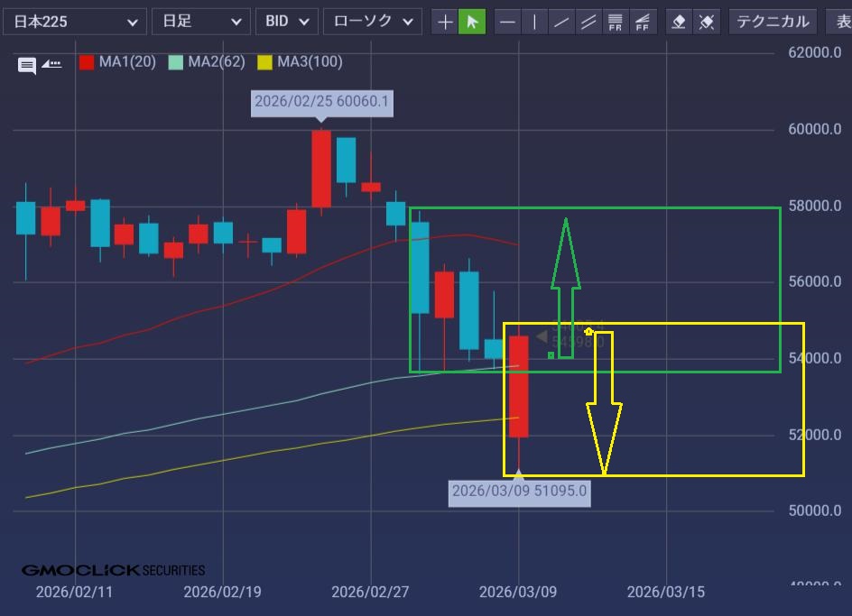Screen dimensions: 852x616
Task: Select the crosshair cursor tool
Action: click(445, 22)
